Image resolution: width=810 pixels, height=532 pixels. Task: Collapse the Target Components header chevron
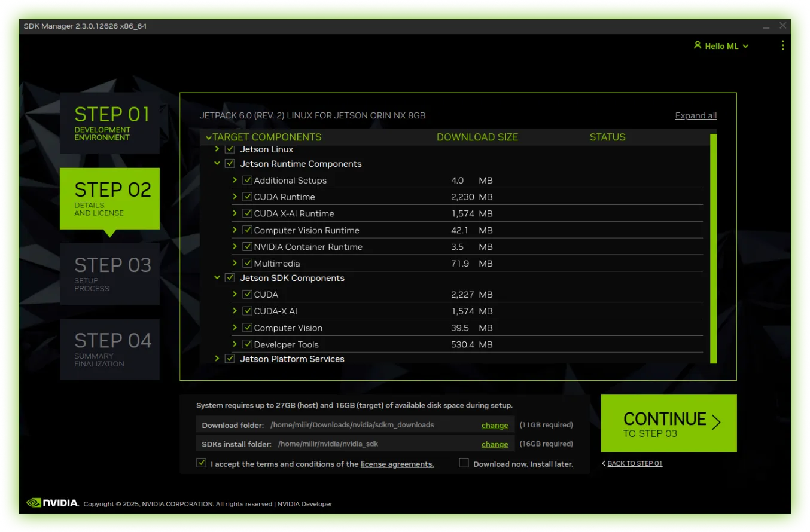pyautogui.click(x=208, y=137)
